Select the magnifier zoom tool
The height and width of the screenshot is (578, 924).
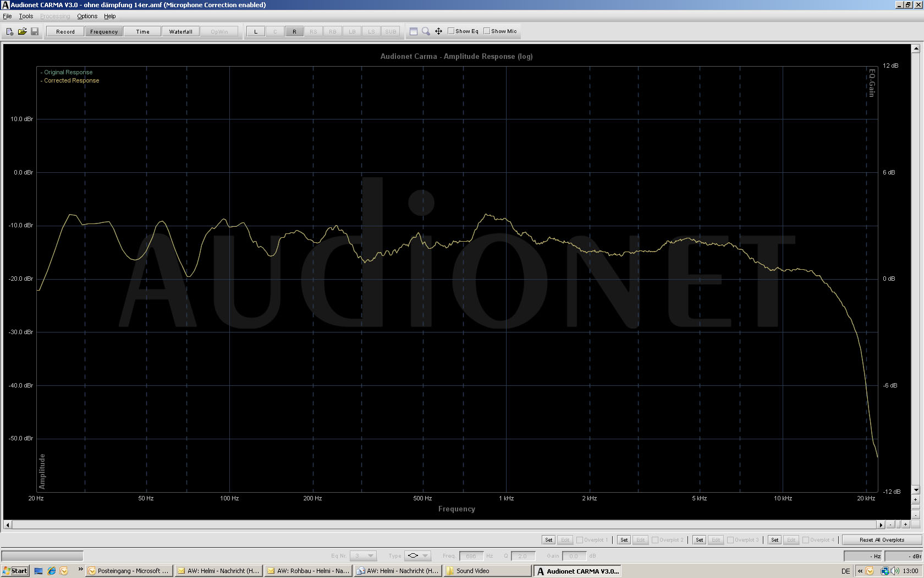(426, 31)
